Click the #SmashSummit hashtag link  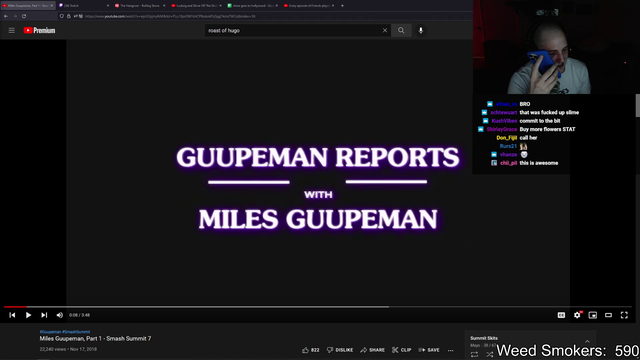76,332
